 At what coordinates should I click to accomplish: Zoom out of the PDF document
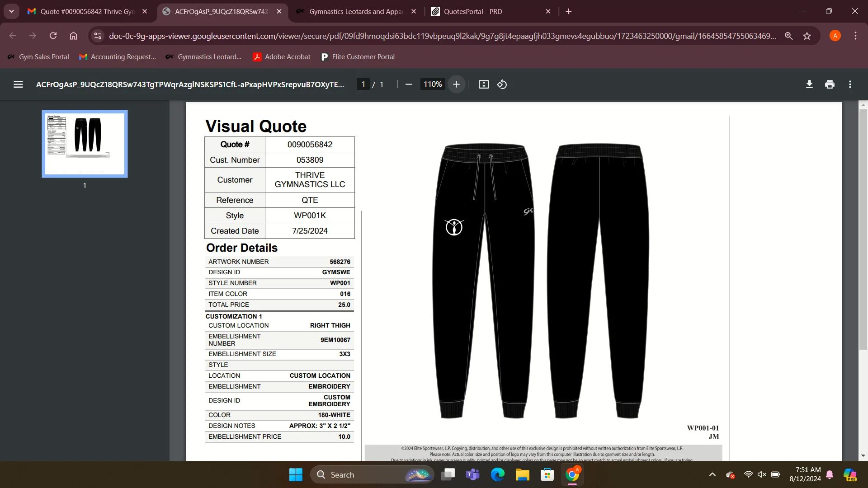(x=409, y=84)
